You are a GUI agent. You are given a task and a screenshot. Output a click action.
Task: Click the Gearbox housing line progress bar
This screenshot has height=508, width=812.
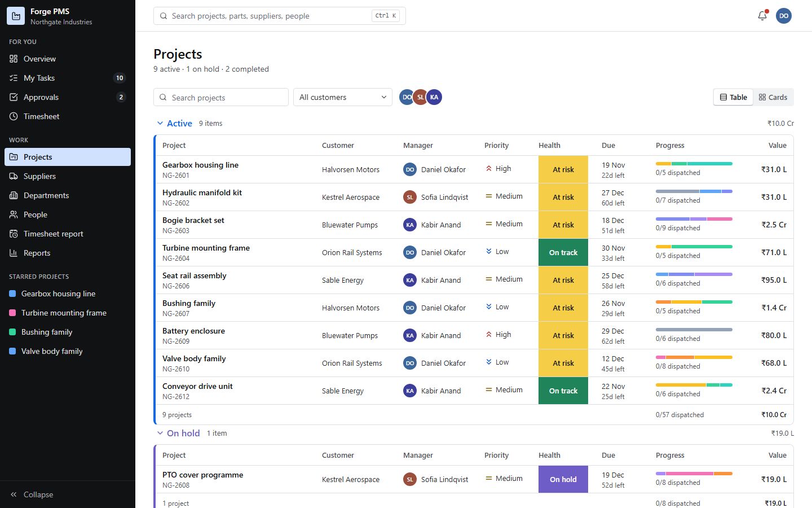click(x=694, y=164)
